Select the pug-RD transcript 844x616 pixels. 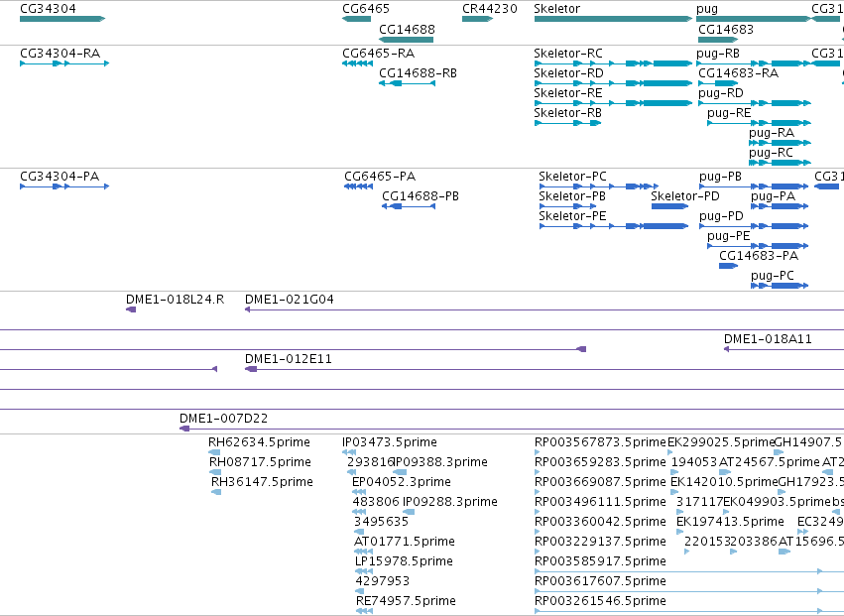pos(721,93)
